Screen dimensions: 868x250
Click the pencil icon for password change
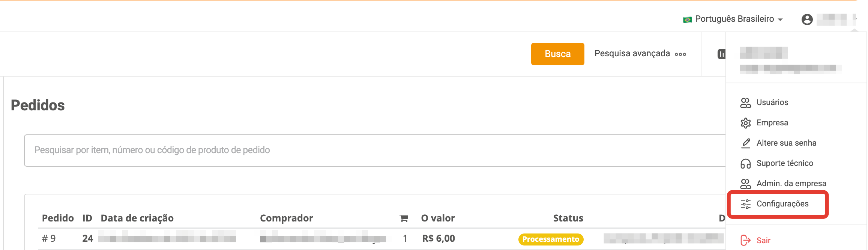point(746,143)
